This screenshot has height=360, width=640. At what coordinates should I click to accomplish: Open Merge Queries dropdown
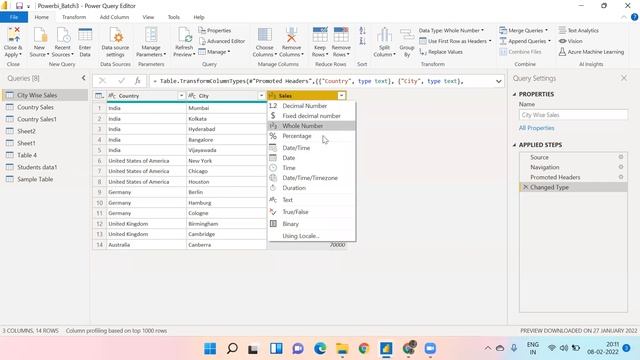[x=547, y=31]
